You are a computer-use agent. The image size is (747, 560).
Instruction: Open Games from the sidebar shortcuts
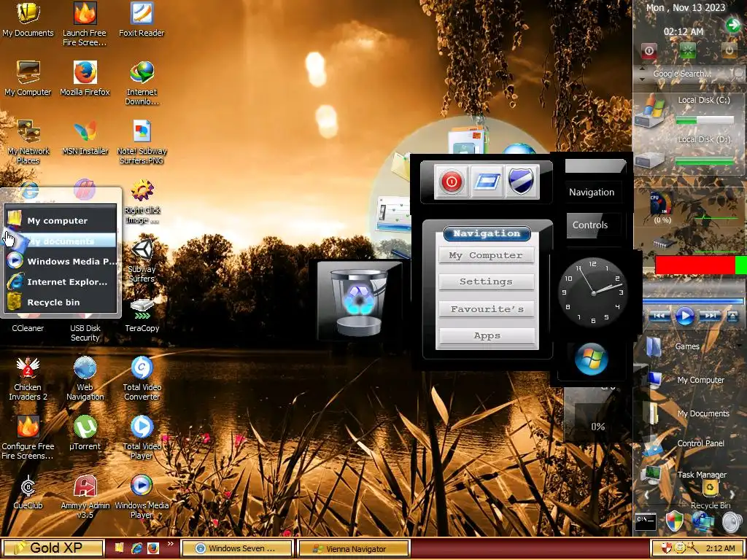click(x=673, y=346)
